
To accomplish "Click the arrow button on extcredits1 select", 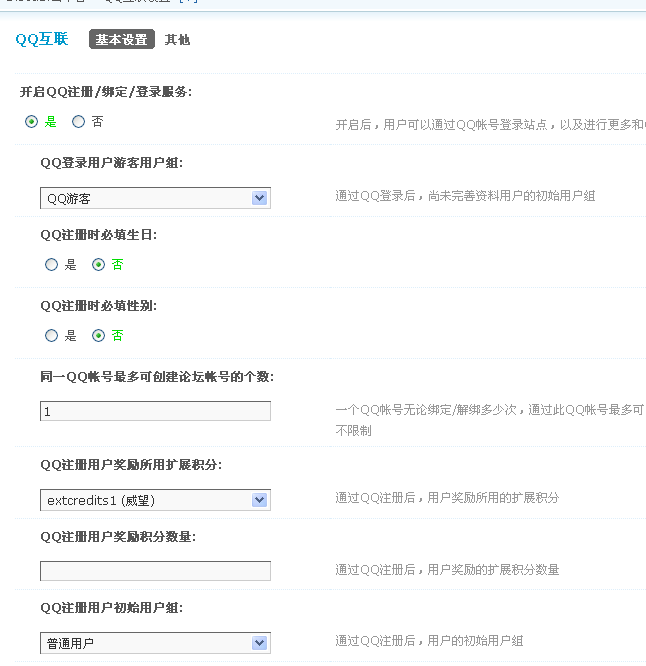I will click(x=260, y=500).
